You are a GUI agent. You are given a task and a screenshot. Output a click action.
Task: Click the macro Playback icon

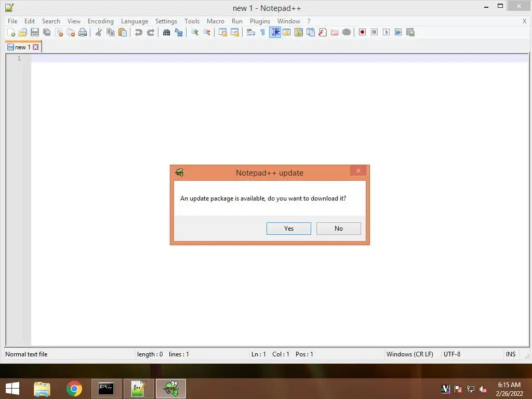coord(386,32)
